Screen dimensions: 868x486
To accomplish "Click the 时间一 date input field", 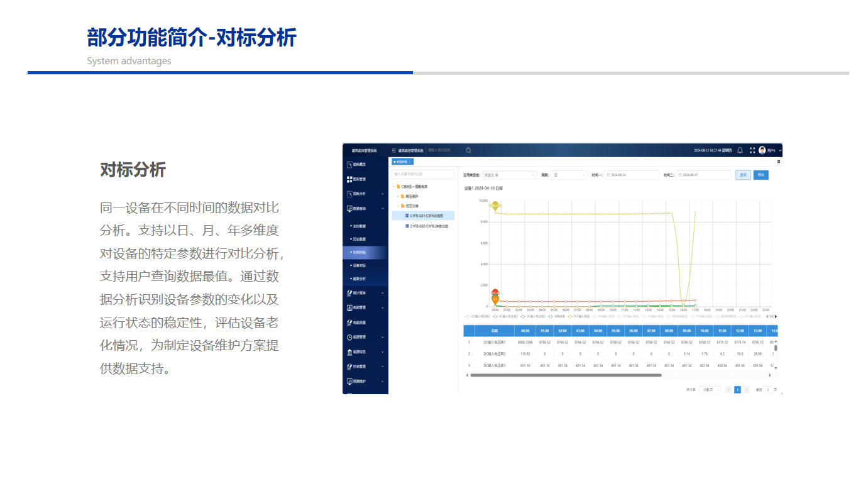I will click(x=632, y=175).
